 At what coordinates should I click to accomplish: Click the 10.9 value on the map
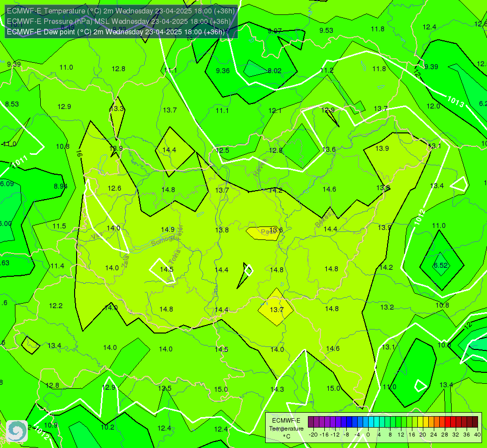51,425
